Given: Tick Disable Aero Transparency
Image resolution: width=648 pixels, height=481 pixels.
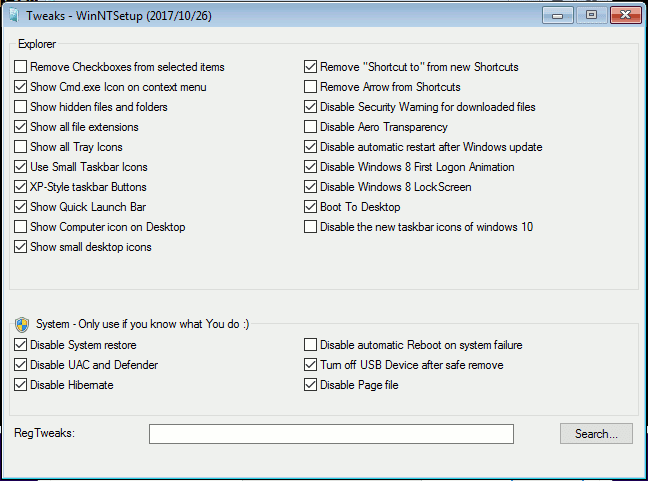Looking at the screenshot, I should click(310, 126).
